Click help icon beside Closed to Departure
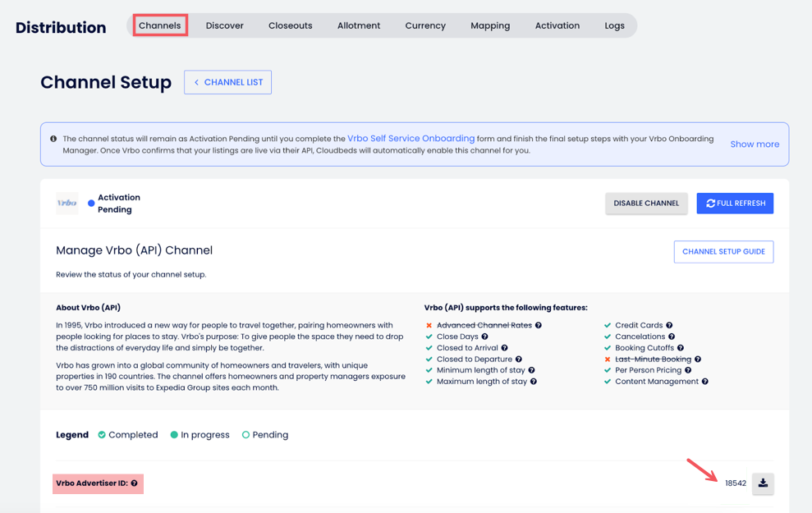The width and height of the screenshot is (812, 513). coord(519,360)
